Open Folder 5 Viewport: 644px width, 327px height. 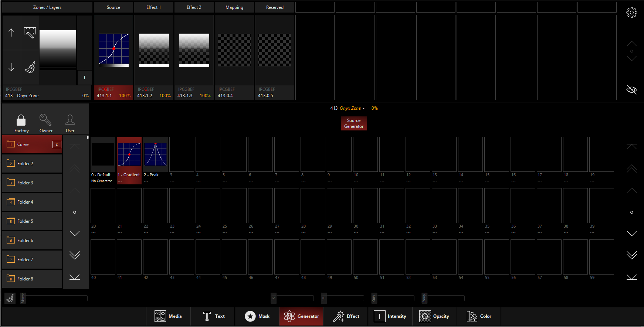(x=32, y=221)
